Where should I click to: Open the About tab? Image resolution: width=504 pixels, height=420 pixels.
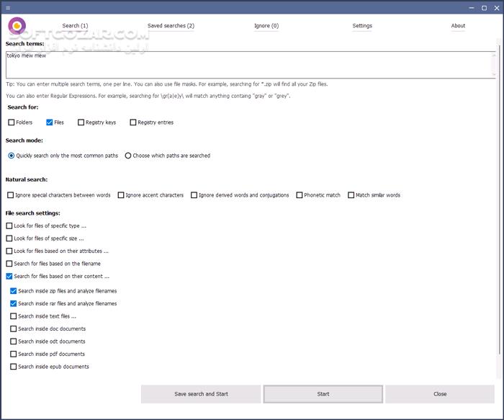458,26
